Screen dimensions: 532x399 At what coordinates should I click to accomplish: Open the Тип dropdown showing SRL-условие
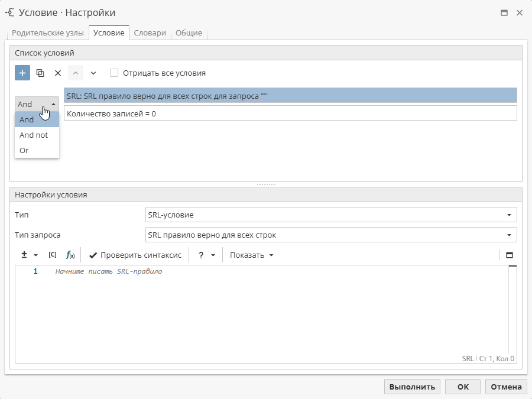[x=331, y=215]
